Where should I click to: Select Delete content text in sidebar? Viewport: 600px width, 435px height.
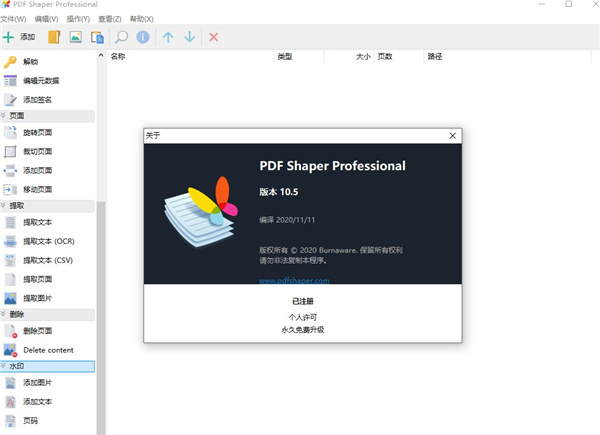49,350
